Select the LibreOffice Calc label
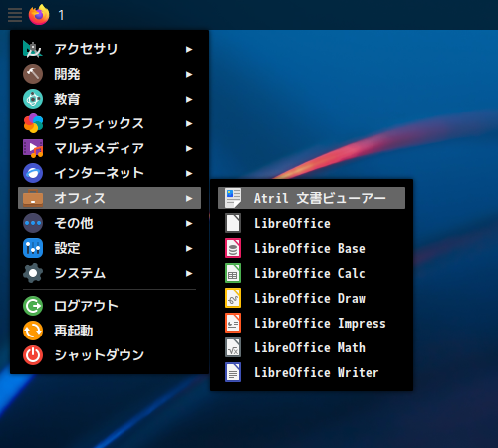498x448 pixels. click(x=310, y=273)
